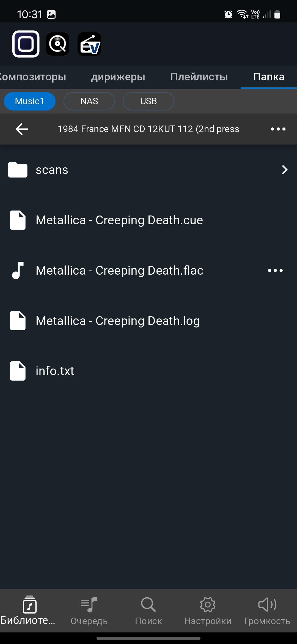297x644 pixels.
Task: Expand the scans folder chevron
Action: click(285, 170)
